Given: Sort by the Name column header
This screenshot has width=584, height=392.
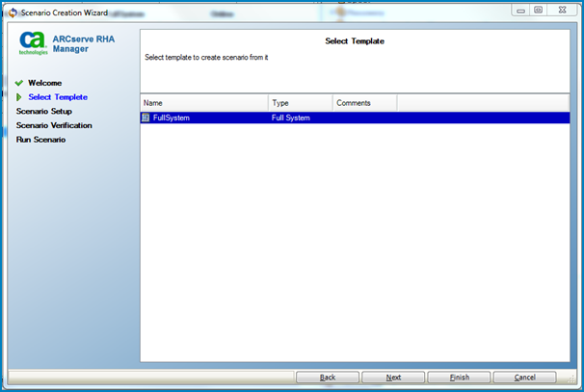Looking at the screenshot, I should point(204,103).
